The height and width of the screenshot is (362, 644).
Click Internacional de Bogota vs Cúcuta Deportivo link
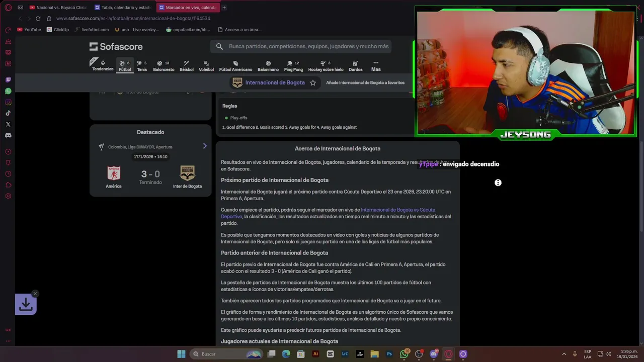328,213
